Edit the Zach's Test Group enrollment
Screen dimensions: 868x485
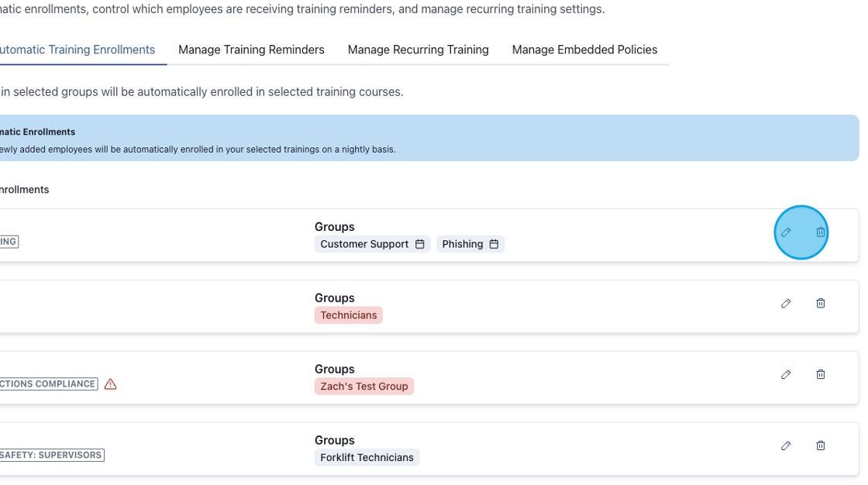[786, 375]
